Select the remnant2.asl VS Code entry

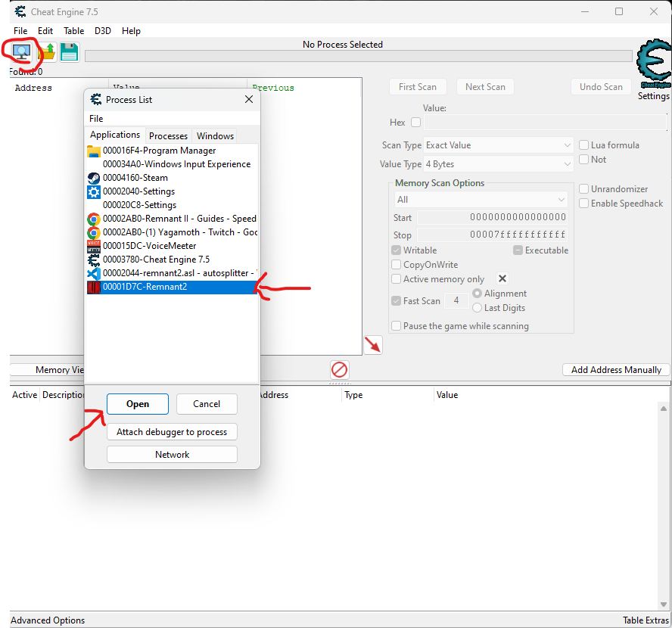click(x=172, y=273)
